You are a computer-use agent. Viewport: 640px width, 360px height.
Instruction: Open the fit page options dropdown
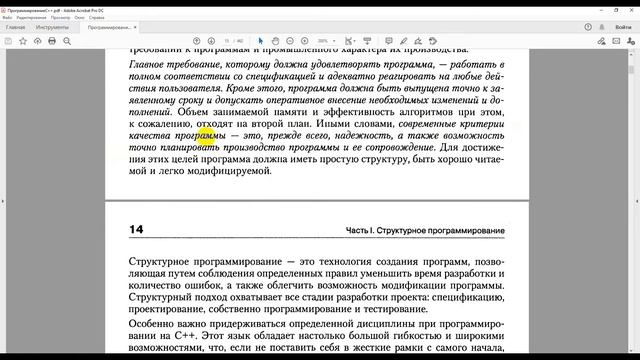[350, 41]
